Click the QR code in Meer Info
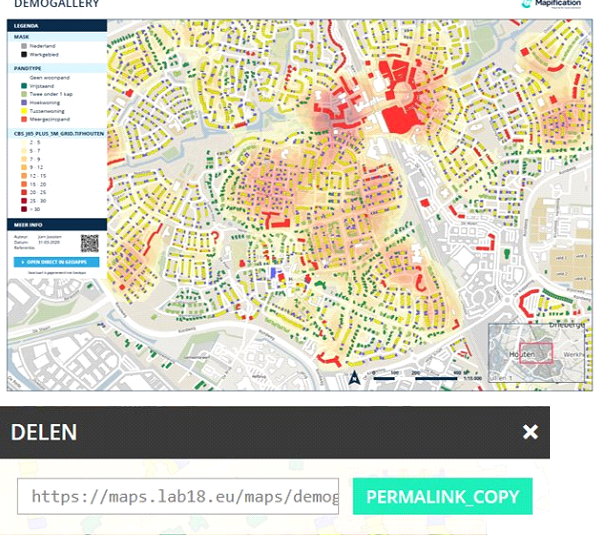 (x=90, y=243)
